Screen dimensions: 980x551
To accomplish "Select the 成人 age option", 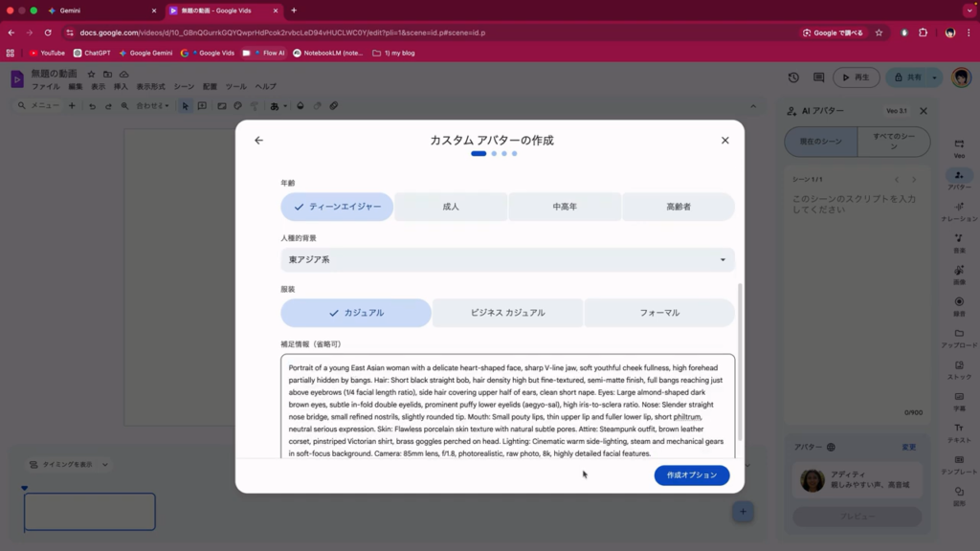I will point(451,207).
